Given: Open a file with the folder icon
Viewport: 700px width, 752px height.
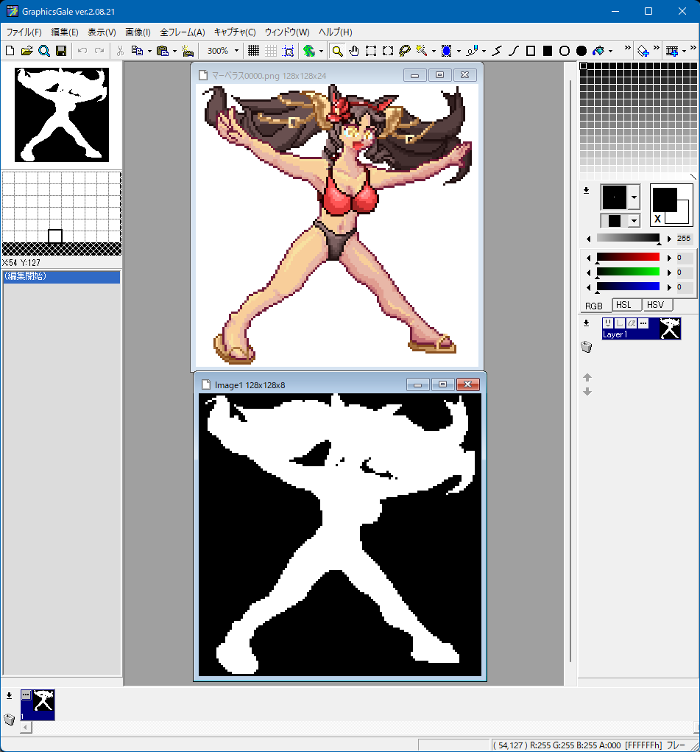Looking at the screenshot, I should [x=26, y=50].
